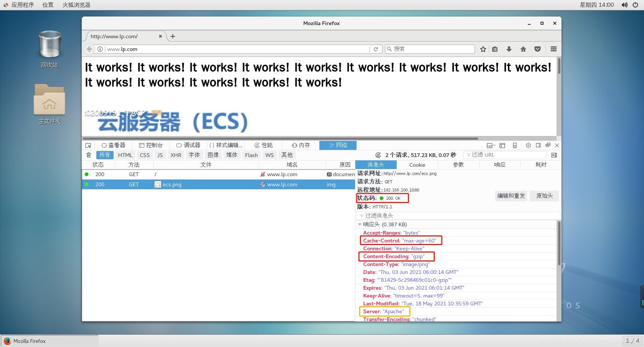Switch to the Inspector (查看器) tab

tap(113, 145)
